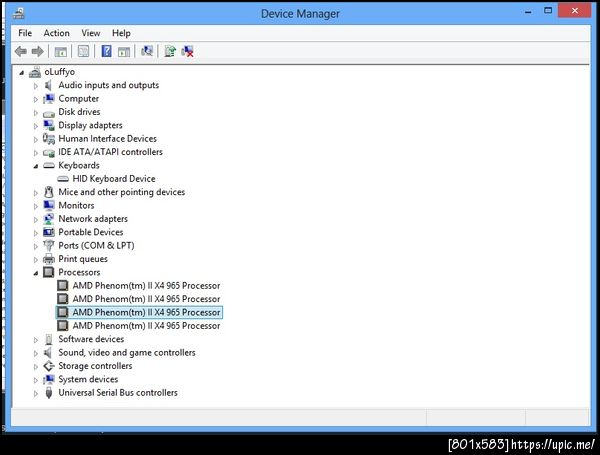Click the Display adapters icon

point(49,125)
